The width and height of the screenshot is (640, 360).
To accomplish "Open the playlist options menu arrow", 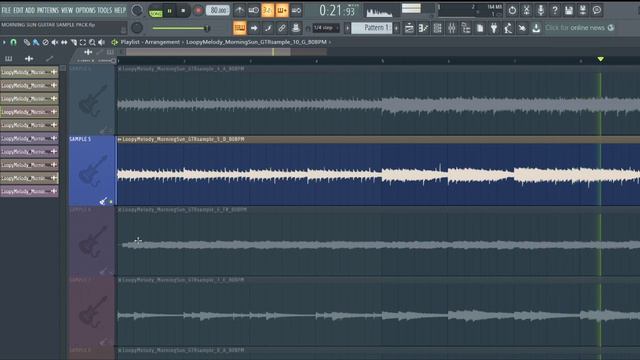I will click(4, 42).
